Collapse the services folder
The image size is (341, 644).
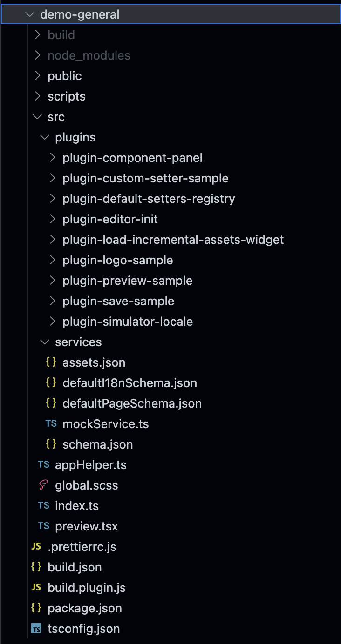[45, 342]
